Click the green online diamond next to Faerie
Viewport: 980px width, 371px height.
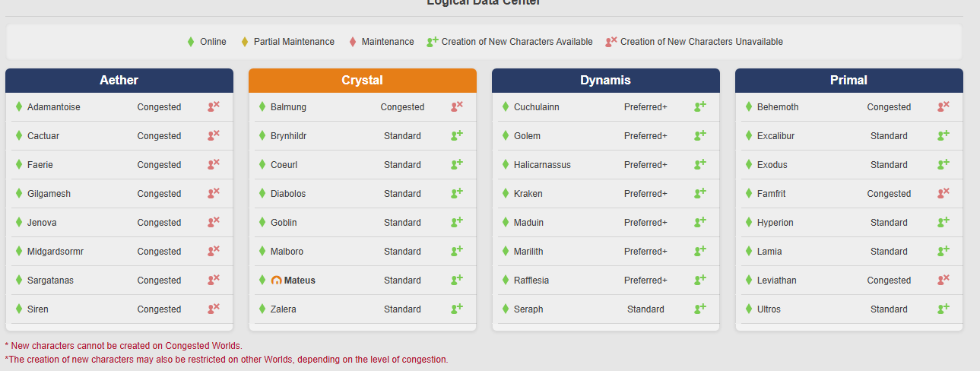[x=19, y=165]
